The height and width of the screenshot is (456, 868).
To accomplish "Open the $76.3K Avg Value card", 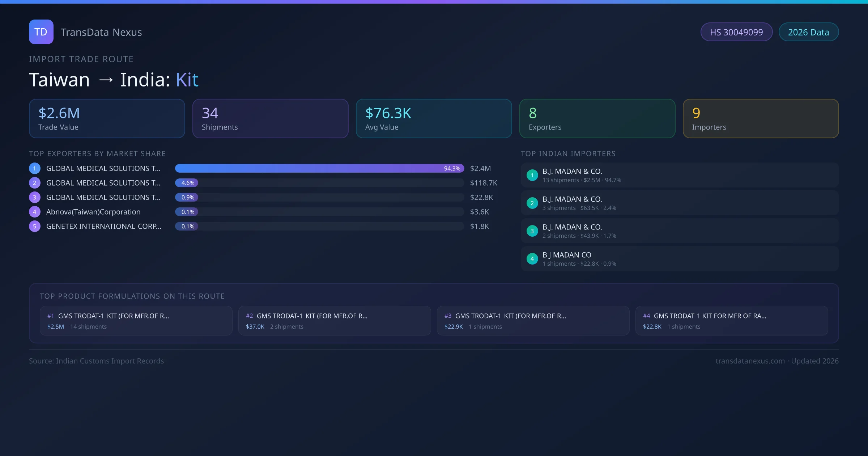I will pos(434,118).
